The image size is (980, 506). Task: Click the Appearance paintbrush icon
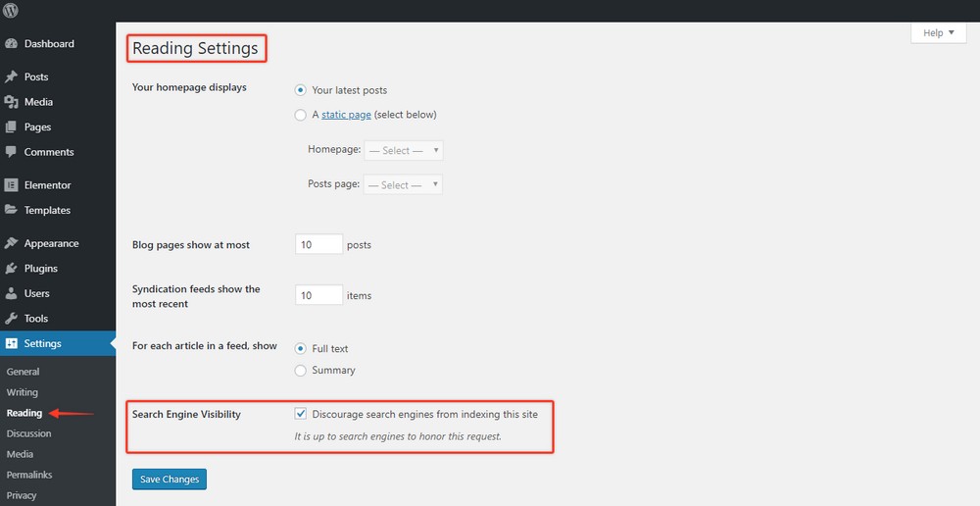11,243
